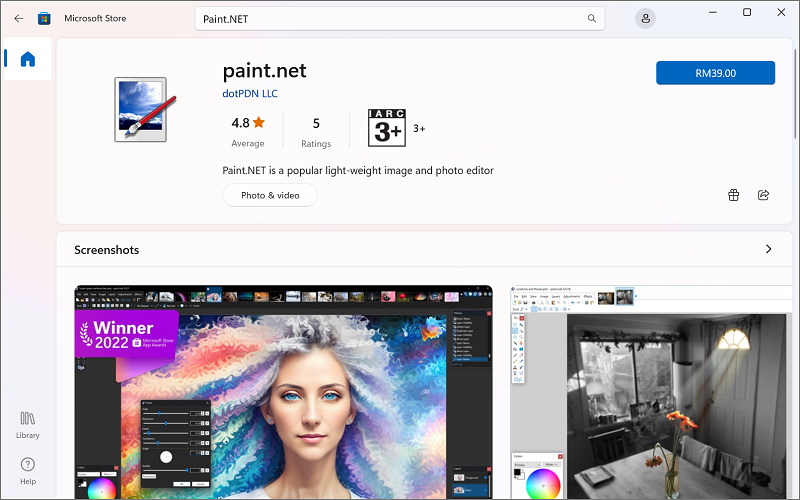This screenshot has height=500, width=800.
Task: Open the black-and-white room screenshot thumbnail
Action: tap(651, 392)
